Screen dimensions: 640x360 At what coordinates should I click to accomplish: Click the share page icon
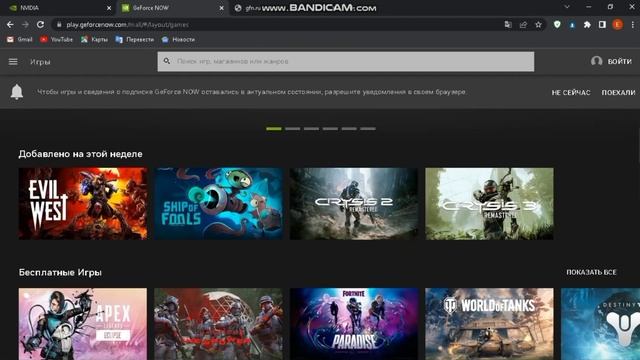pyautogui.click(x=523, y=24)
